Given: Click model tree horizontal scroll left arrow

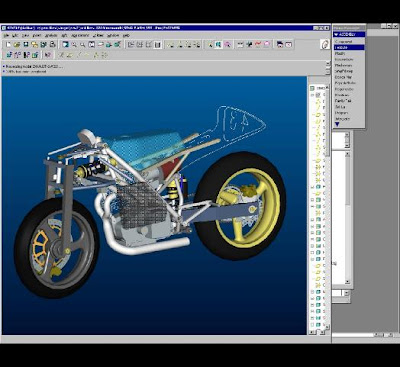Looking at the screenshot, I should [312, 332].
